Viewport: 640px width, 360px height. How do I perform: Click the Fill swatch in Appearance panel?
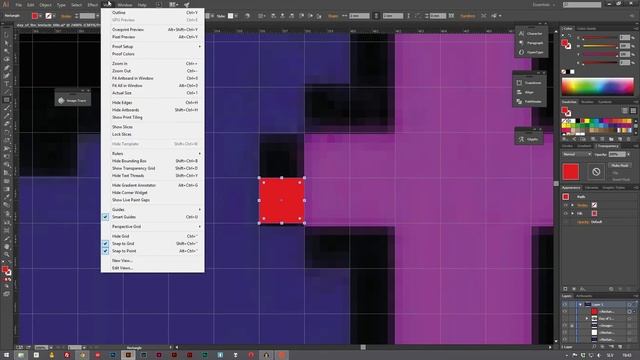[594, 213]
